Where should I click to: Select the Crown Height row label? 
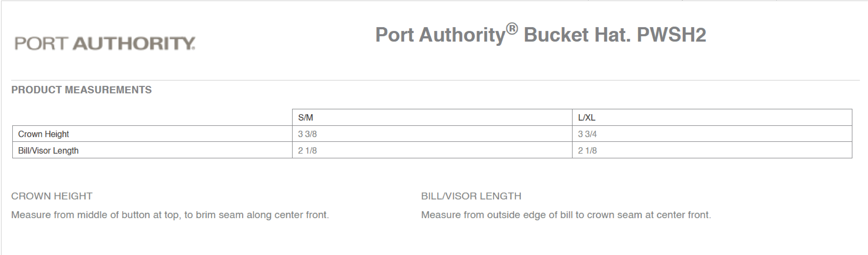coord(44,134)
